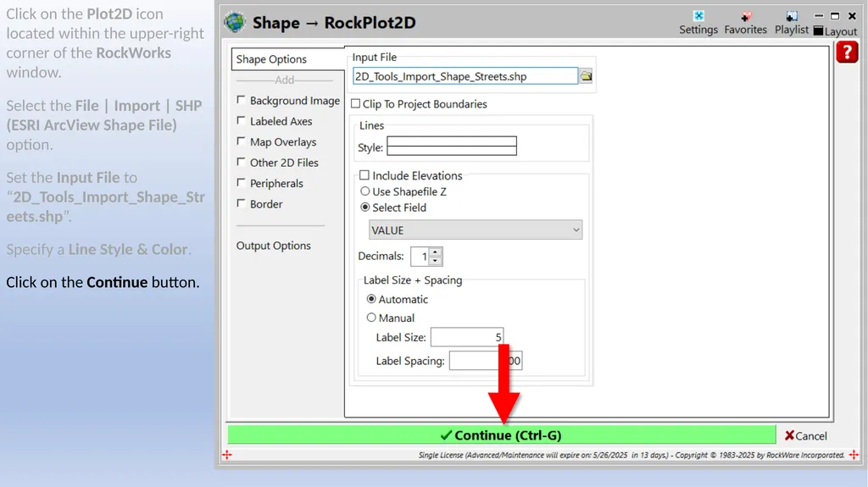Enable the Background Image checkbox
Viewport: 868px width, 487px height.
241,100
